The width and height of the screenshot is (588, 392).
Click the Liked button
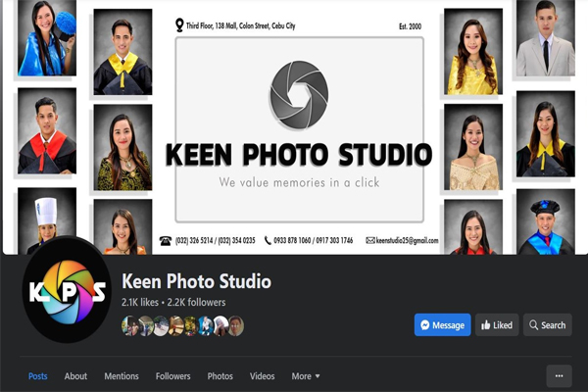click(x=497, y=324)
